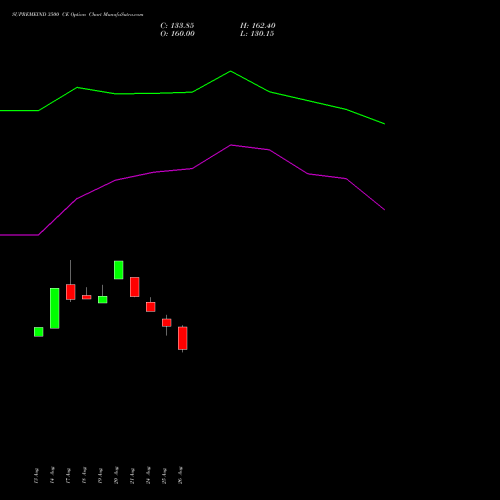Select the low value L: 130.15

click(257, 34)
